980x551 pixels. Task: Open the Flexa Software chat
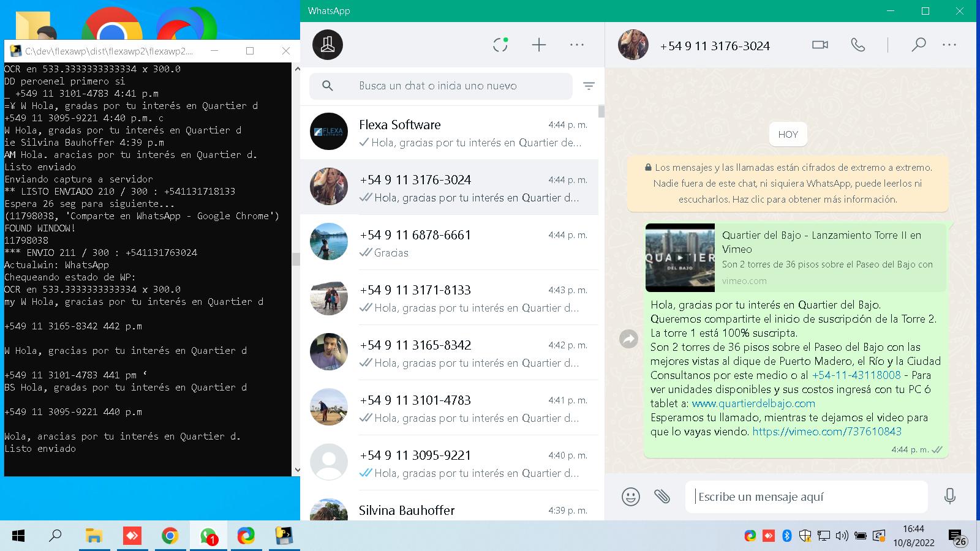[449, 133]
